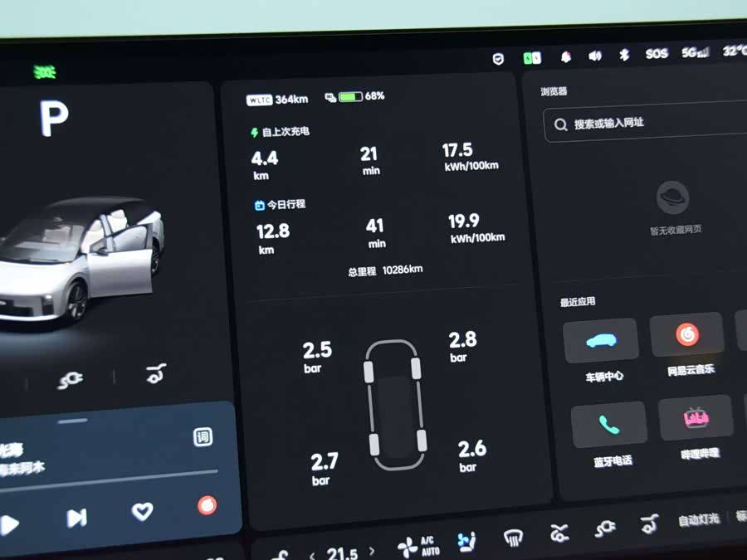Toggle the seat ventilation icon

pos(466,542)
